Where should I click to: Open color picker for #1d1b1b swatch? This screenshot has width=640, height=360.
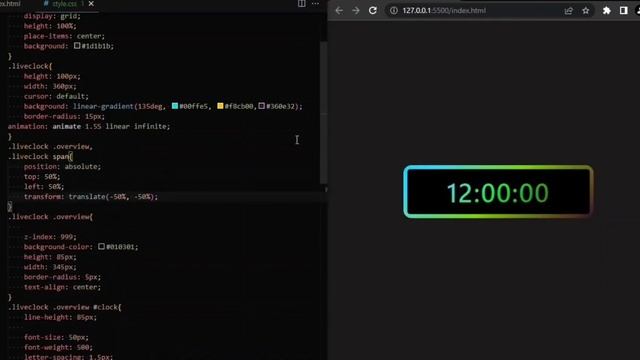coord(77,46)
